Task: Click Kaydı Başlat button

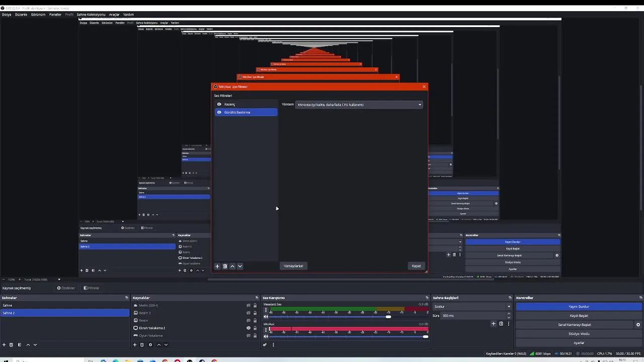Action: point(579,316)
